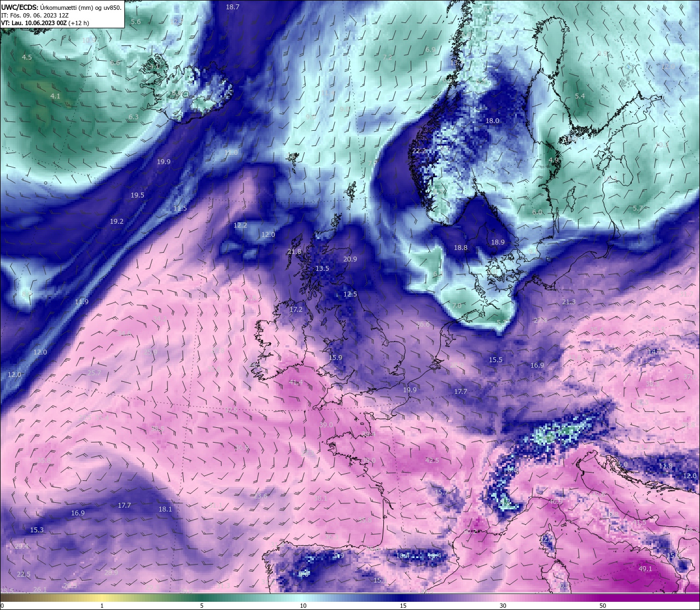Click the value label 7.2 in the Norwegian Sea
700x610 pixels.
(x=387, y=57)
